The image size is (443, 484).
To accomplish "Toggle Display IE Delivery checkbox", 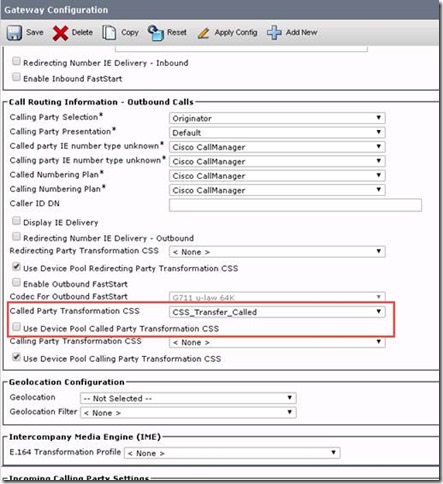I will coord(16,221).
